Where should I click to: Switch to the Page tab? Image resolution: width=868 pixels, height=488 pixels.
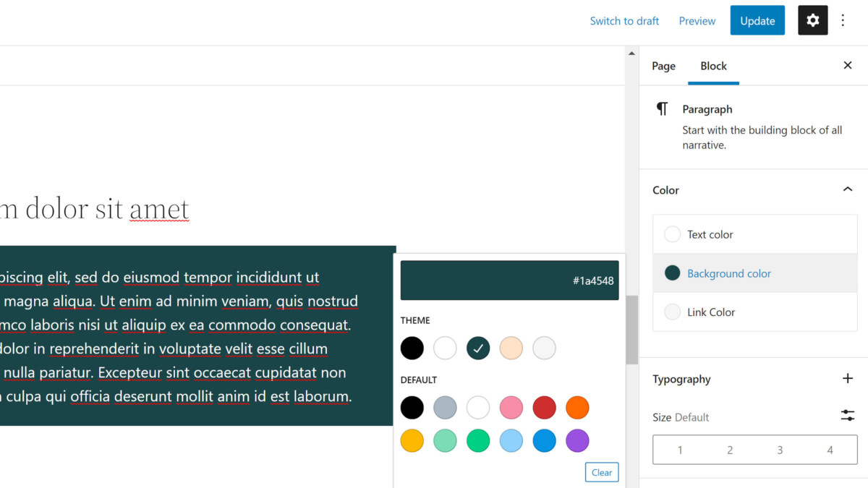point(663,66)
